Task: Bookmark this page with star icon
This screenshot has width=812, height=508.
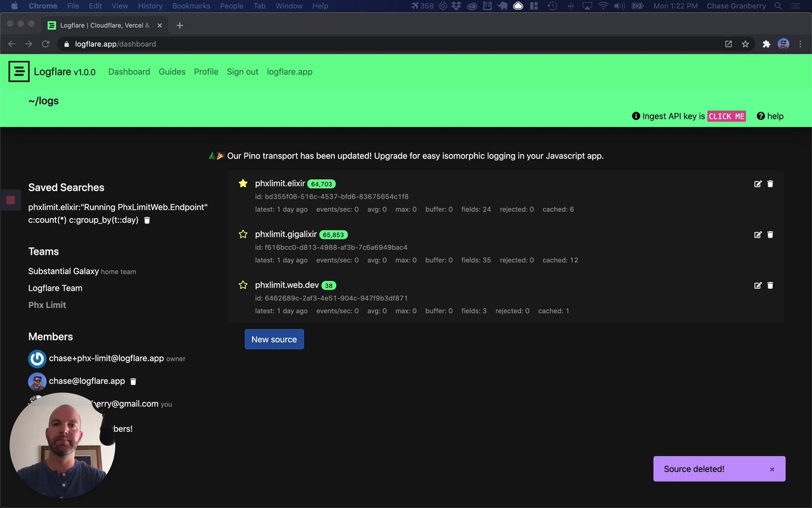Action: 745,44
